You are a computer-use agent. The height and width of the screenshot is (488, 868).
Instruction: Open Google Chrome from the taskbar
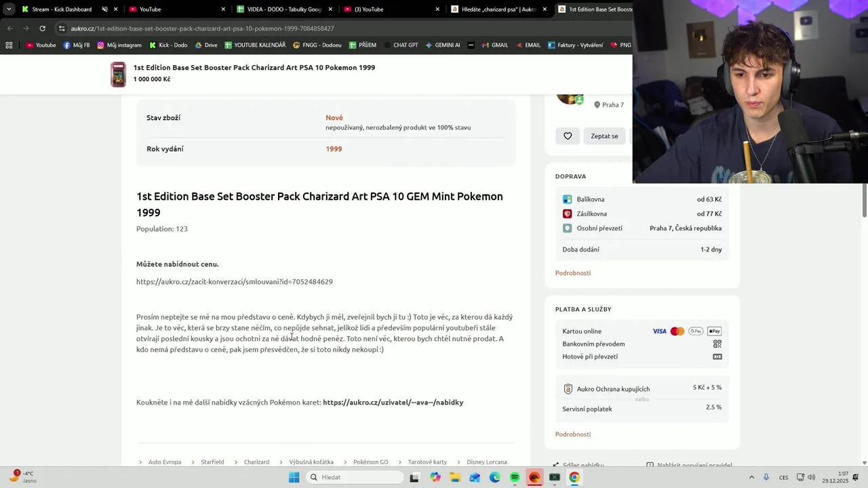[574, 477]
